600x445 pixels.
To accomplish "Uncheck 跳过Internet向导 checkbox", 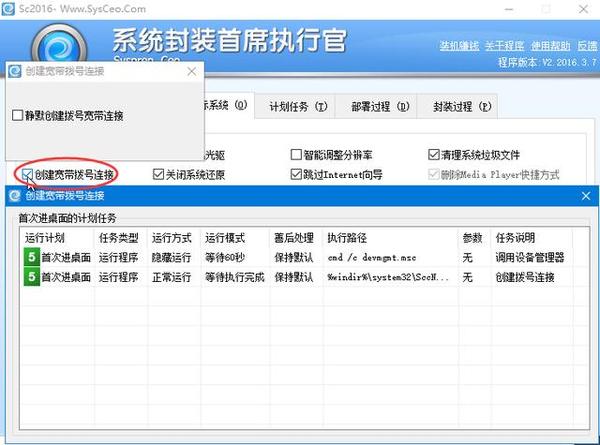I will 296,174.
